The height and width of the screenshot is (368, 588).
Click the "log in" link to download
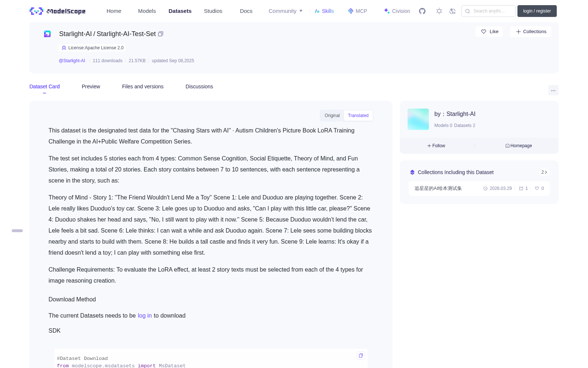145,316
